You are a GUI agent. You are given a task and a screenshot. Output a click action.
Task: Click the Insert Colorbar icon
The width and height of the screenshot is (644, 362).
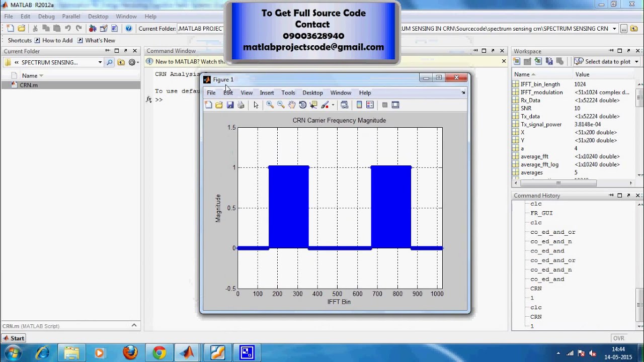(x=359, y=105)
